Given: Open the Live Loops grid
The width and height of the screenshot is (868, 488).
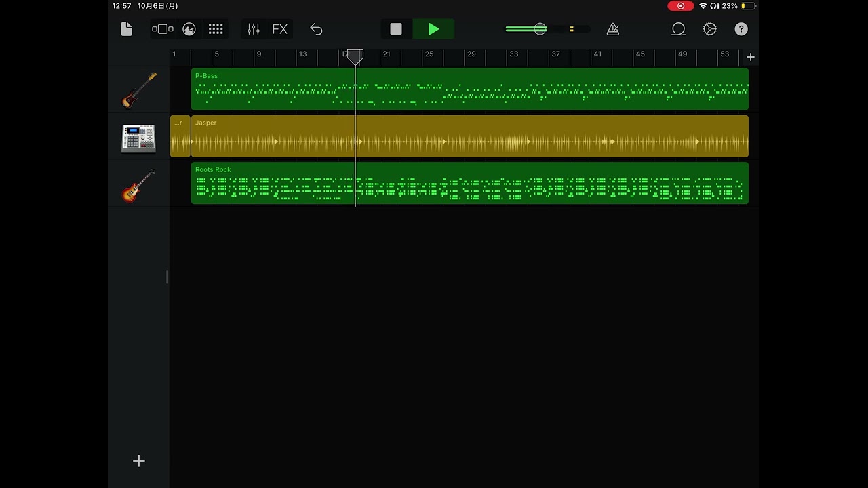Looking at the screenshot, I should [216, 29].
